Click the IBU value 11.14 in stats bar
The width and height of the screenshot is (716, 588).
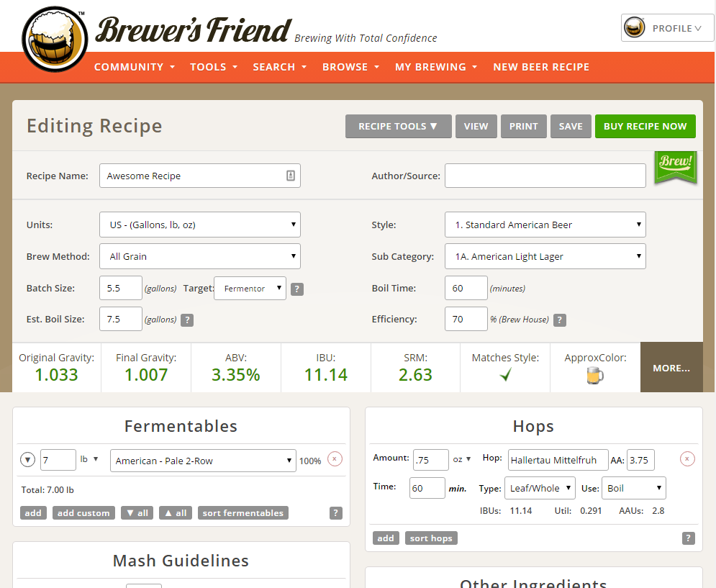pos(325,375)
